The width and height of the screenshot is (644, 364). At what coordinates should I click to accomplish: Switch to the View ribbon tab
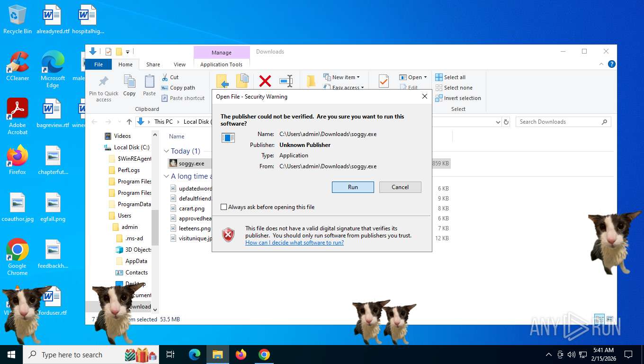[179, 64]
